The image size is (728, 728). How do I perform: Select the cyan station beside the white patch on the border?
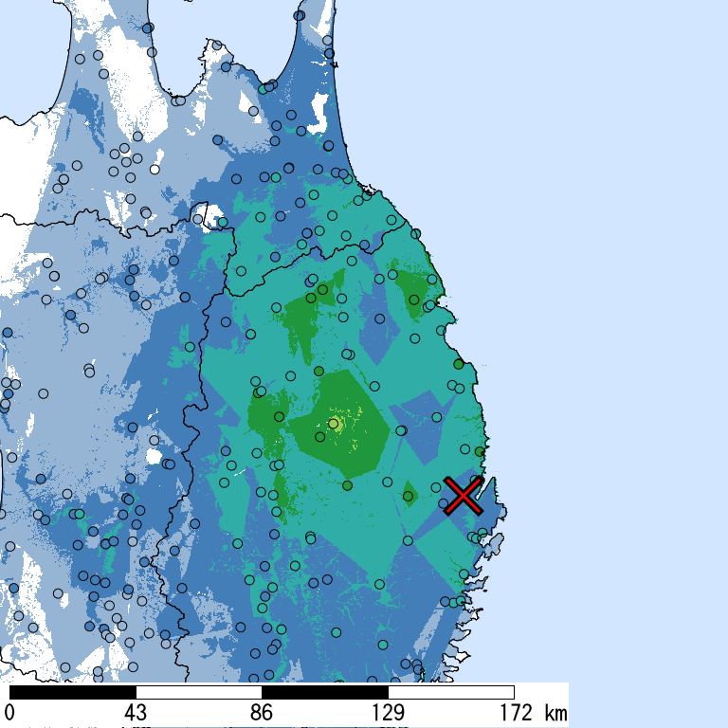222,223
